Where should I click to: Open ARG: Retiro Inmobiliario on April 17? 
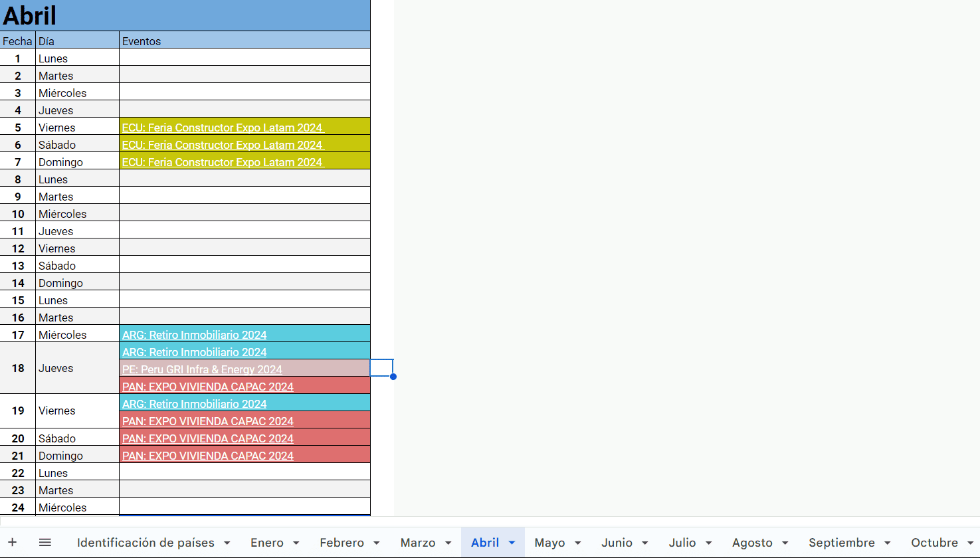194,335
